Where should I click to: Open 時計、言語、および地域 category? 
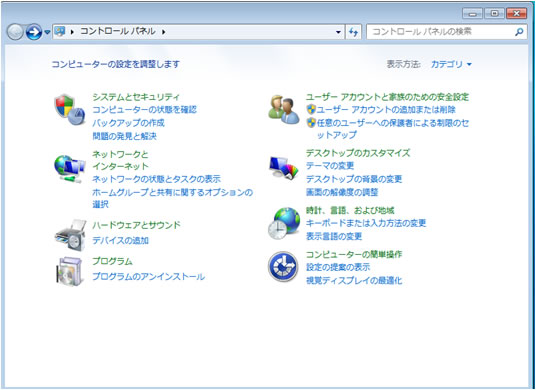350,210
